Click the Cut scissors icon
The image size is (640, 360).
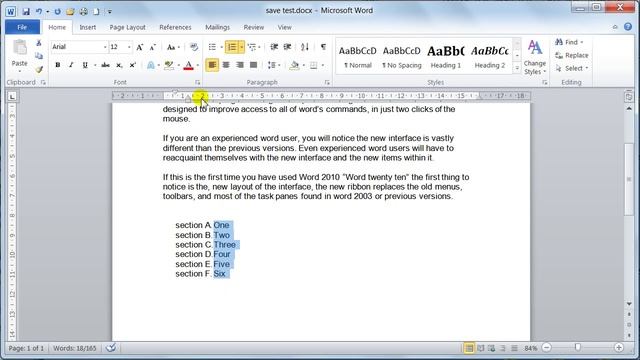(39, 43)
